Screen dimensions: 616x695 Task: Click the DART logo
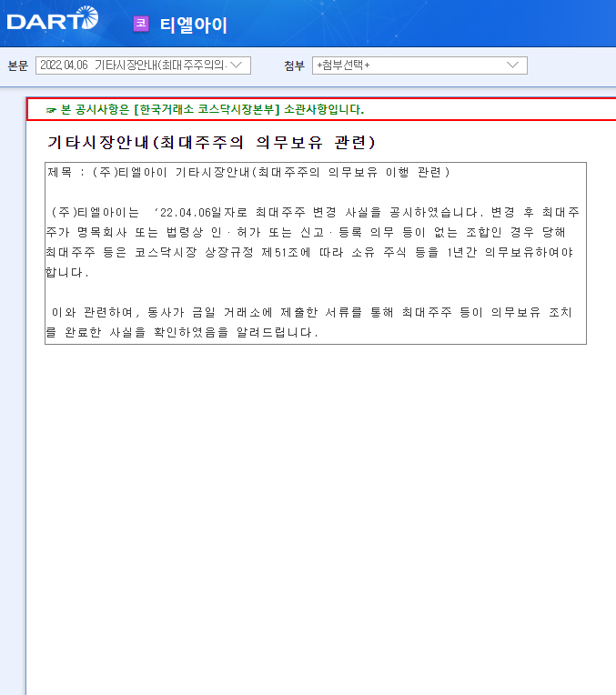coord(53,18)
